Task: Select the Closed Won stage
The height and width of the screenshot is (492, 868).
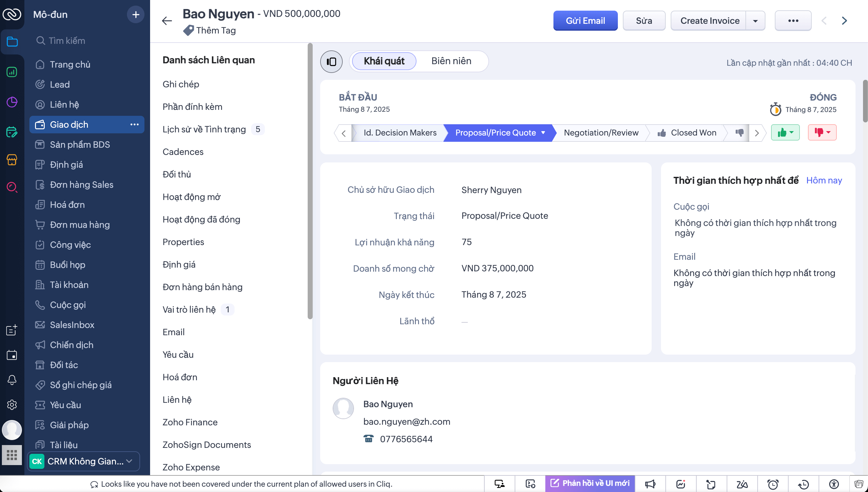Action: [x=687, y=132]
